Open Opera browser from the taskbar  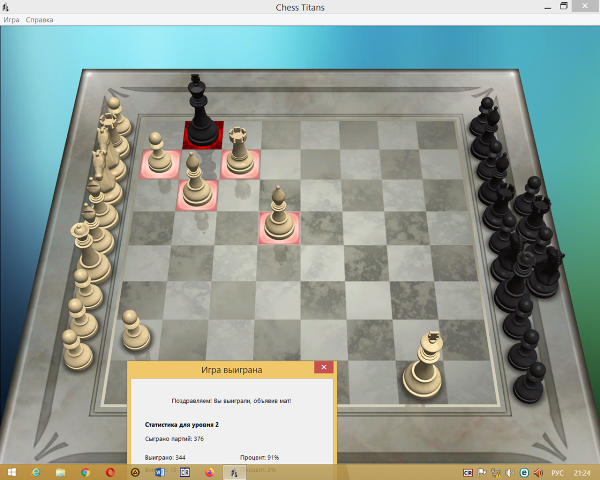tap(110, 472)
